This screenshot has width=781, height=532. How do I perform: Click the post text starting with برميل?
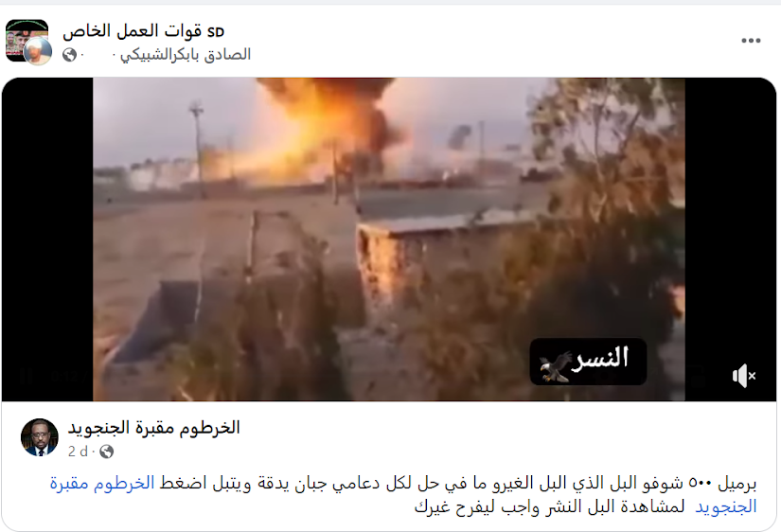pyautogui.click(x=403, y=495)
